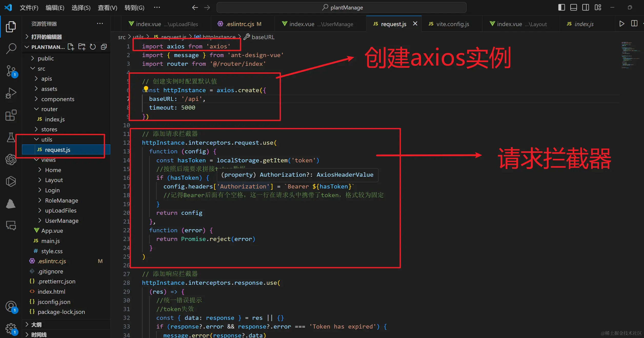644x338 pixels.
Task: Run the file with play icon
Action: pos(622,24)
